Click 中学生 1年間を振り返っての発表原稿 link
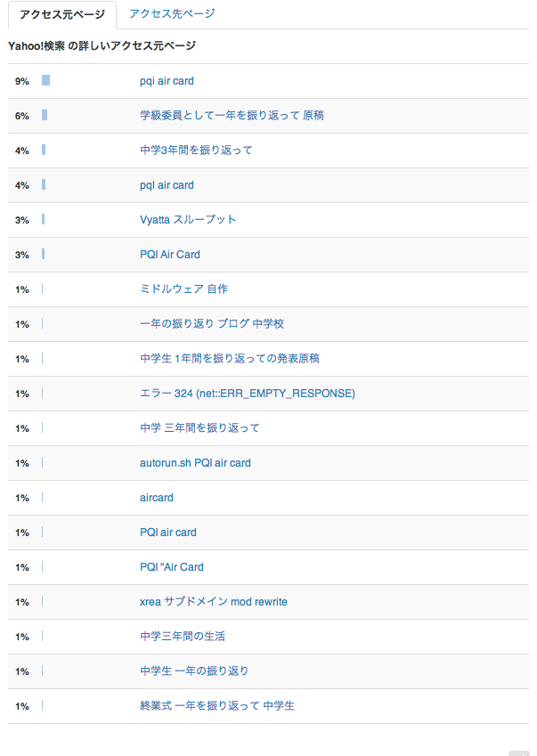Image resolution: width=537 pixels, height=756 pixels. (229, 359)
